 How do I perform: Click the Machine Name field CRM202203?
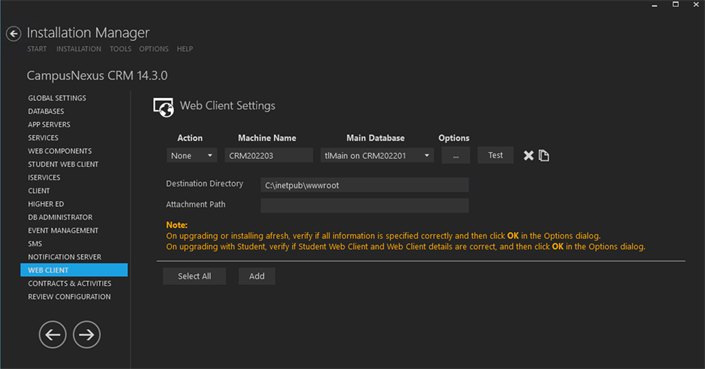269,156
